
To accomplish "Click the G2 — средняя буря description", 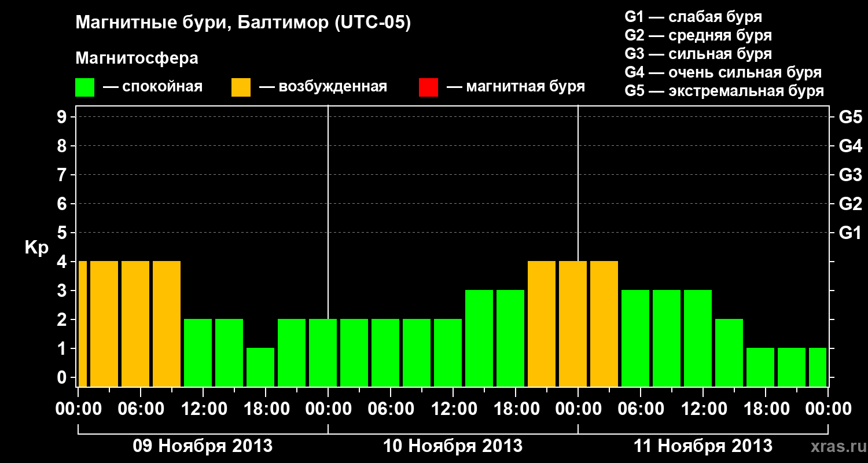I will click(x=698, y=35).
